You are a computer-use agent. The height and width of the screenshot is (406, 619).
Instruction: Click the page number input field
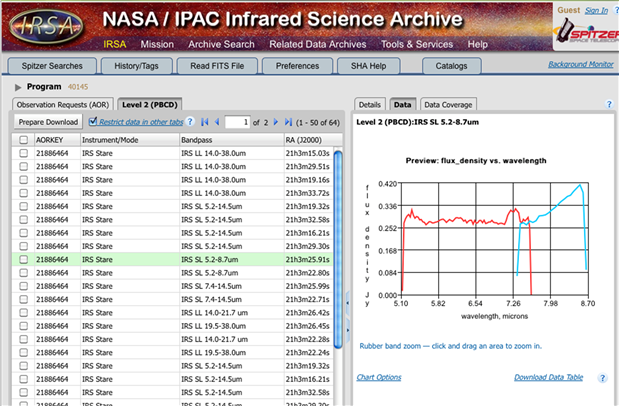click(x=237, y=122)
